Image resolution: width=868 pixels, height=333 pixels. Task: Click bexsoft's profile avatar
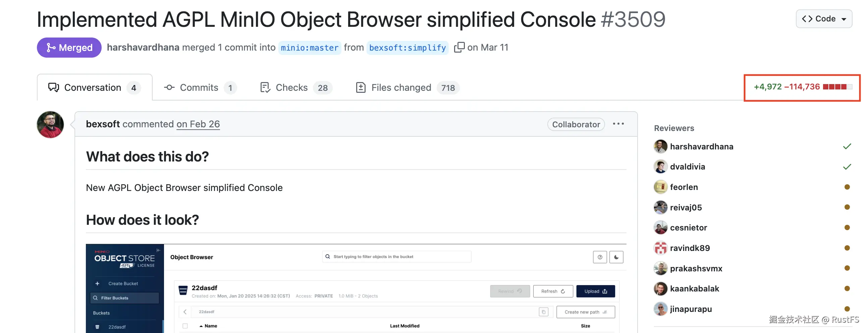point(50,125)
